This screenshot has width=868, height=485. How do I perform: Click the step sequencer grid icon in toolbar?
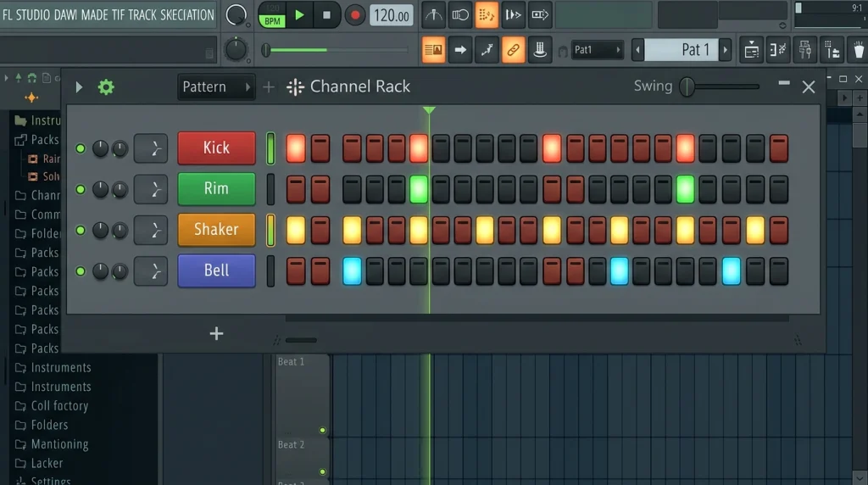832,50
